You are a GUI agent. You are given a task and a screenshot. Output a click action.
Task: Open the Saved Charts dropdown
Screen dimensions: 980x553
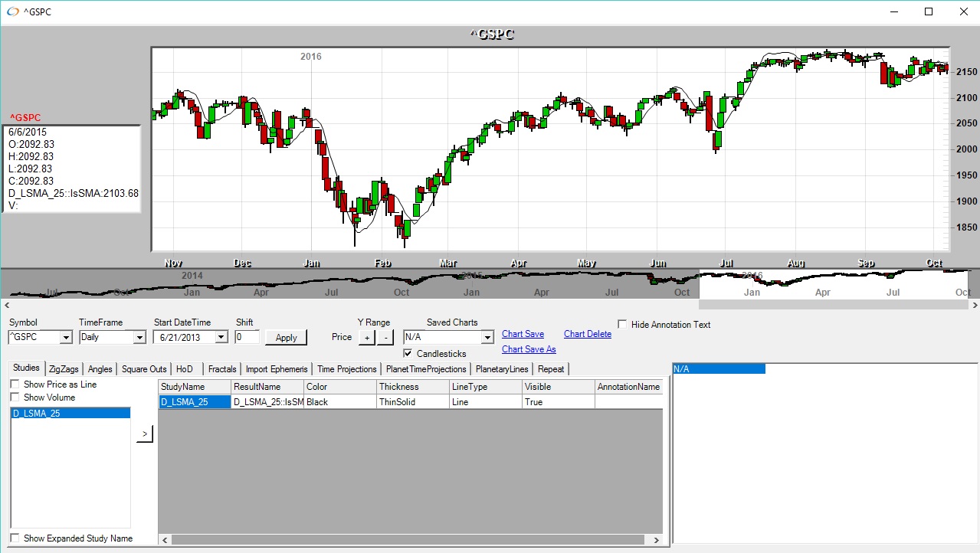click(x=487, y=337)
